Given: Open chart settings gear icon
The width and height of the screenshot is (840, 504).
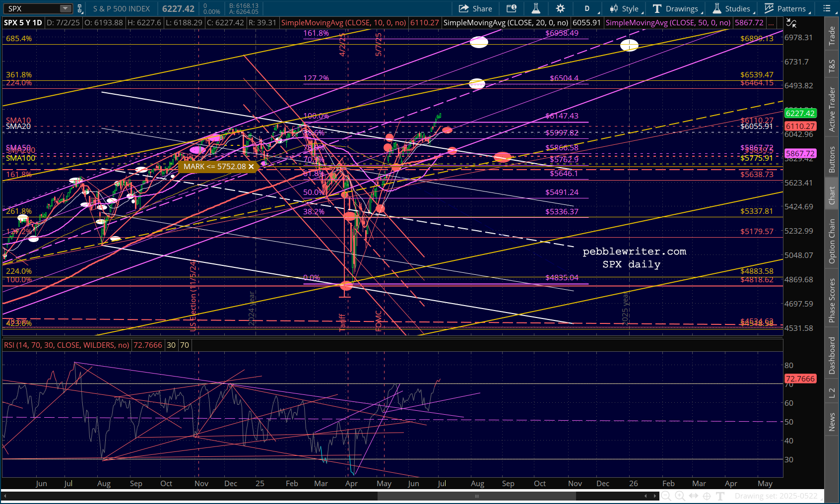Looking at the screenshot, I should pos(560,8).
